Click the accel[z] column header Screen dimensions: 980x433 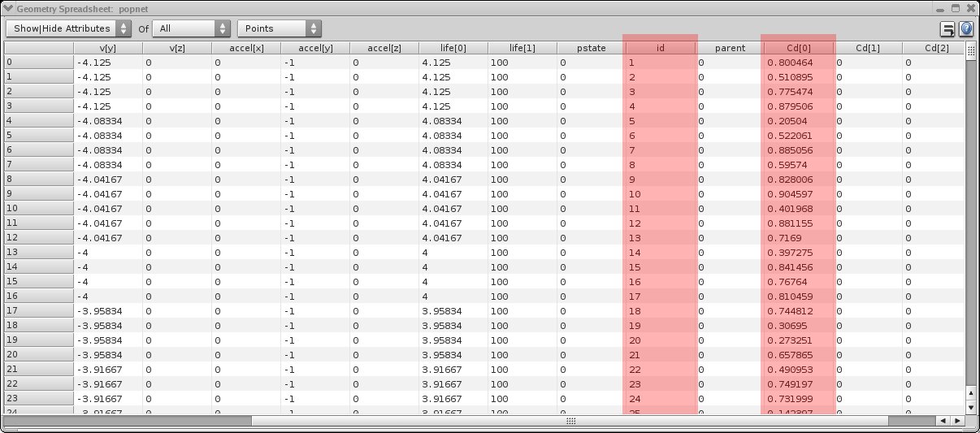384,48
